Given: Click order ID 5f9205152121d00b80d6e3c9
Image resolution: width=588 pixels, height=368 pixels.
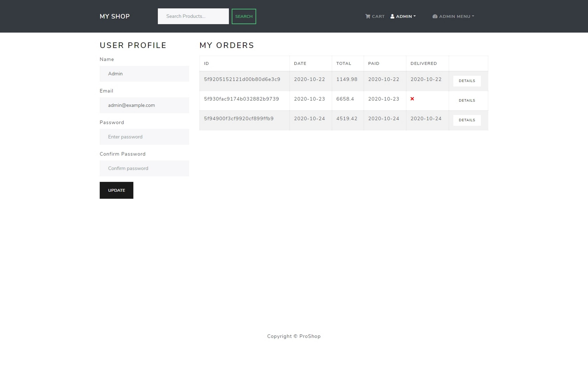Looking at the screenshot, I should click(x=242, y=79).
